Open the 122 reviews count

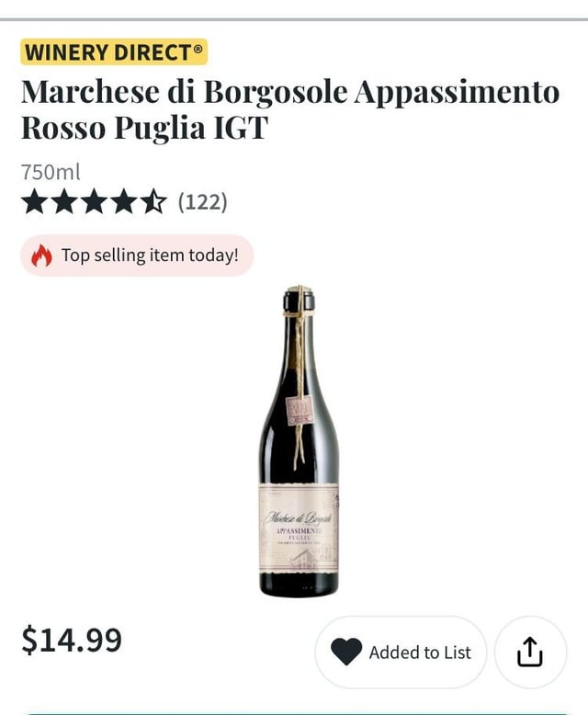[x=202, y=201]
